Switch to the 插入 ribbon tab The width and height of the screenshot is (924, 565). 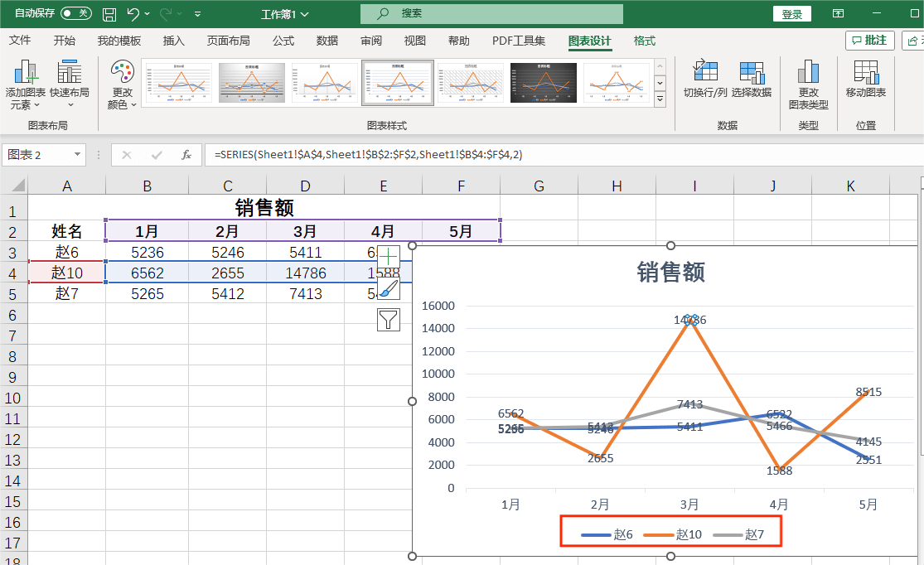173,40
